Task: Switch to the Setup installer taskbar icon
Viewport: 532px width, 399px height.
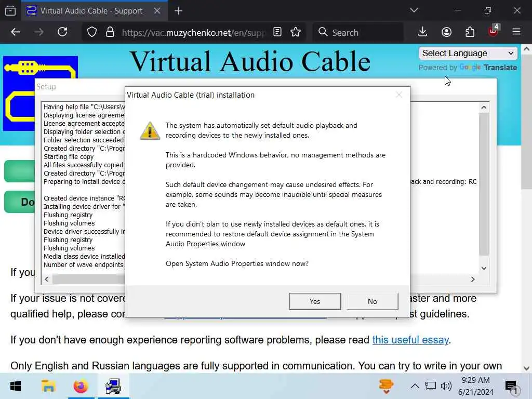Action: click(x=113, y=386)
